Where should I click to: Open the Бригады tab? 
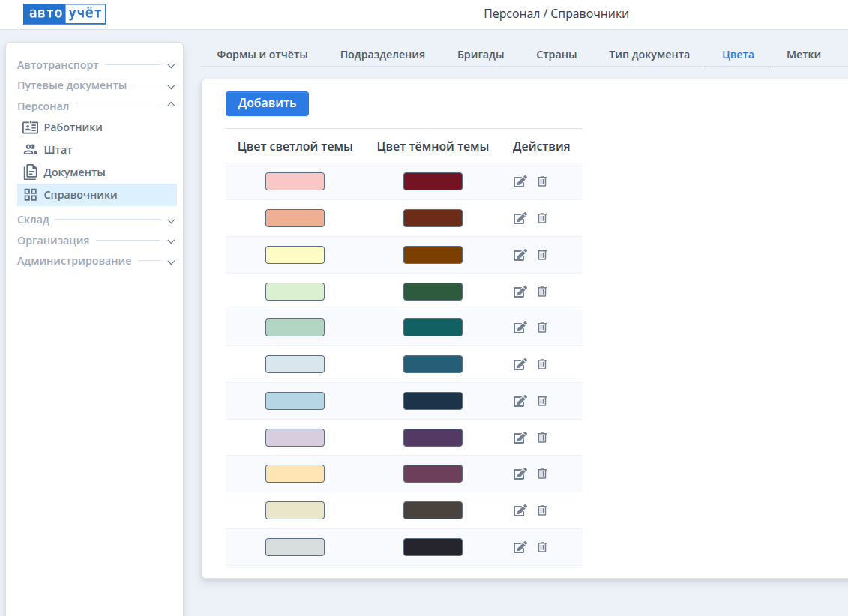pyautogui.click(x=481, y=55)
